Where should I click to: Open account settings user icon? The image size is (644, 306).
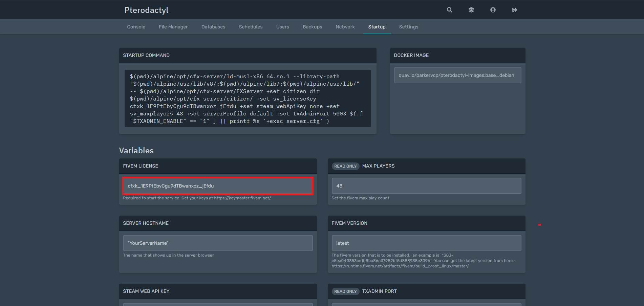pyautogui.click(x=493, y=10)
